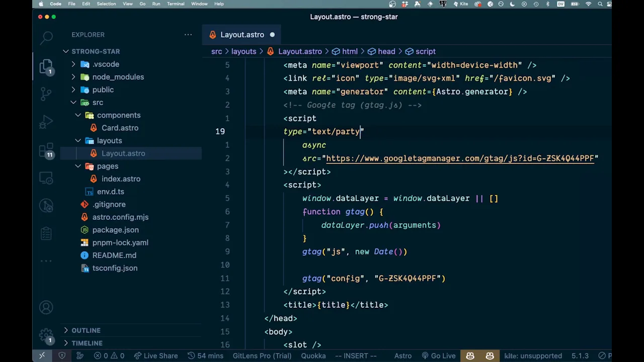Show additional views ellipsis in activity bar
The width and height of the screenshot is (644, 362).
coord(46,261)
